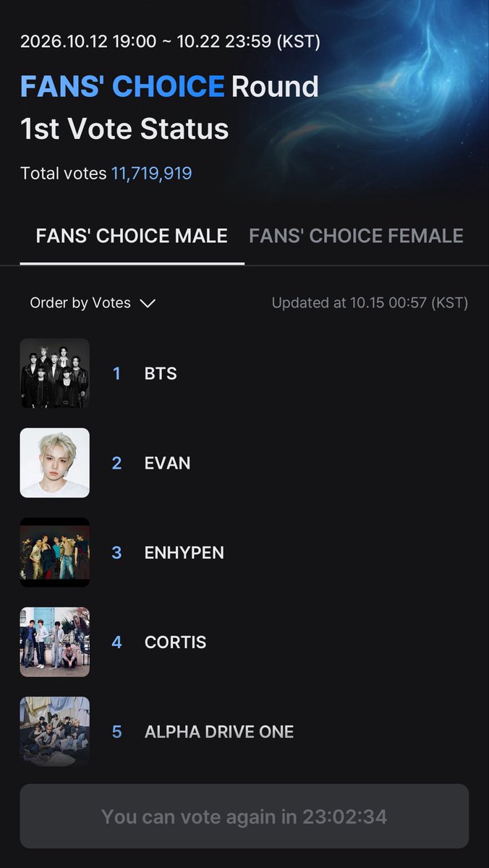Select the ALPHA DRIVE ONE name

coord(219,732)
